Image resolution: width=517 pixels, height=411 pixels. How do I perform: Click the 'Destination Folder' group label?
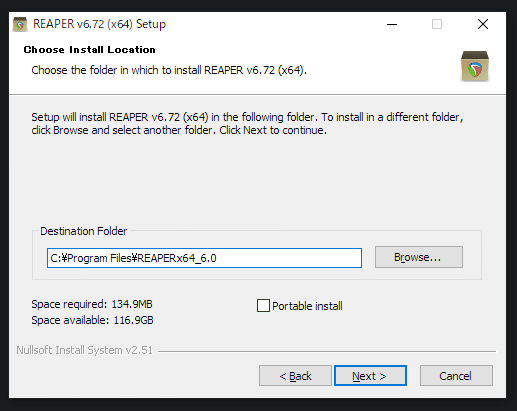click(x=83, y=231)
